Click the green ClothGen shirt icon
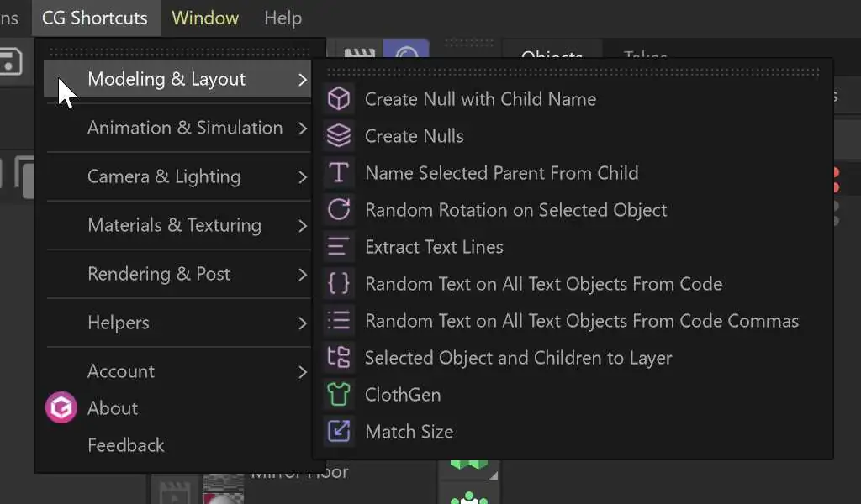The height and width of the screenshot is (504, 861). [x=339, y=394]
